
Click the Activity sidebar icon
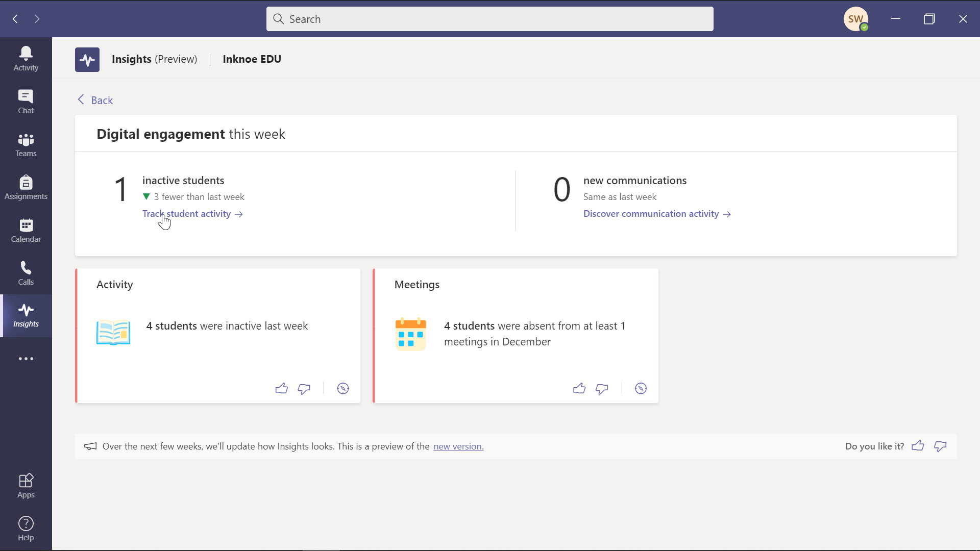26,58
